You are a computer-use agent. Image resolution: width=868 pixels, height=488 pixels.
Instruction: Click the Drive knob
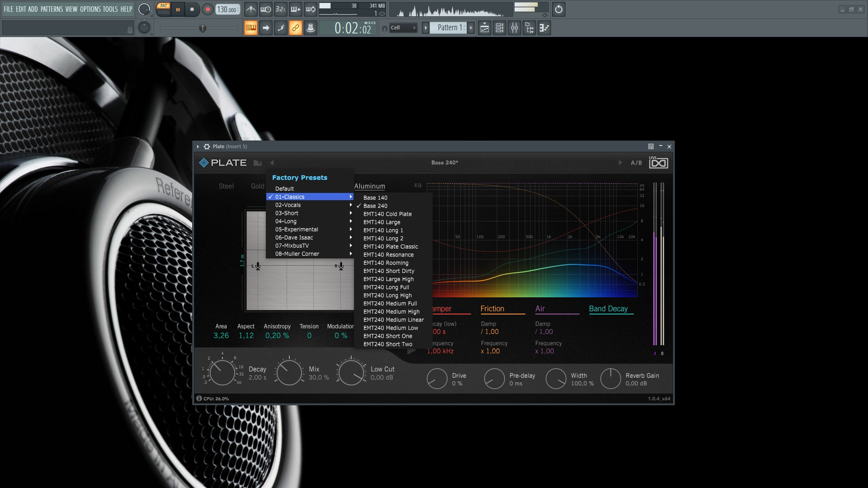click(437, 379)
